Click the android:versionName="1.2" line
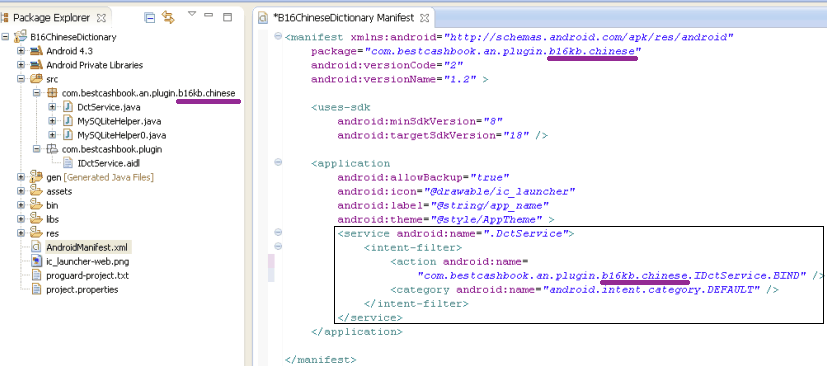This screenshot has height=366, width=827. 399,80
